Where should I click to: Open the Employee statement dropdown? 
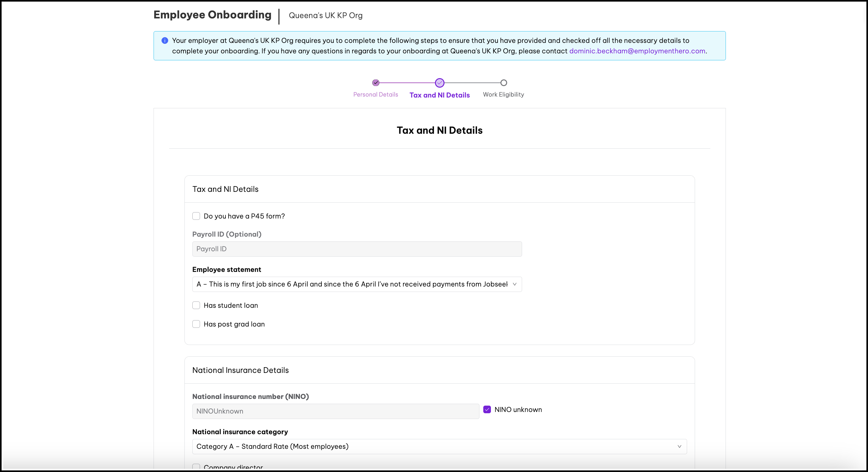pos(351,285)
